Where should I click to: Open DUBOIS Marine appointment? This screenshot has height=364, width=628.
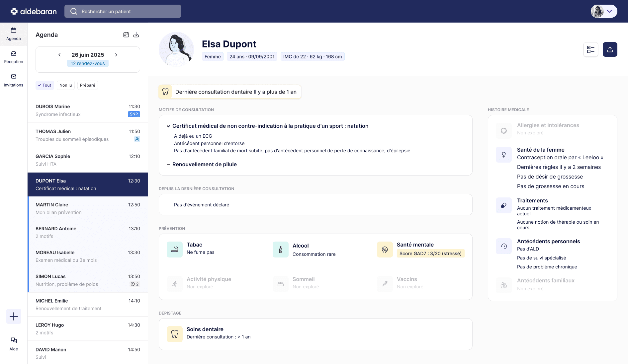pyautogui.click(x=88, y=110)
